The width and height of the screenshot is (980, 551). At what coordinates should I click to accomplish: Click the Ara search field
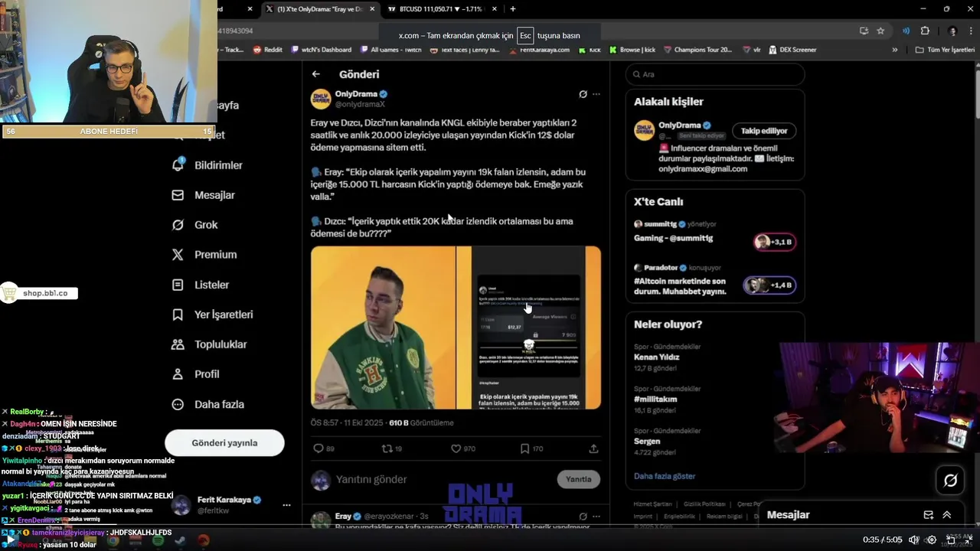pyautogui.click(x=715, y=74)
